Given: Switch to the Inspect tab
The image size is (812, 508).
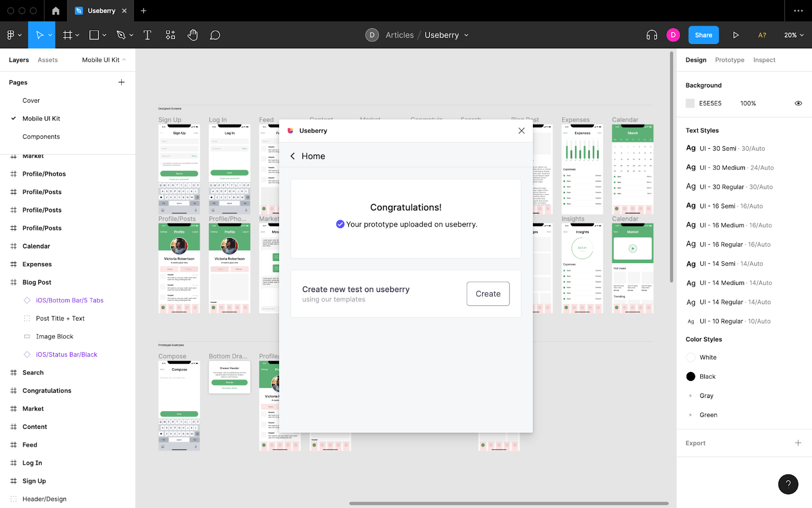Looking at the screenshot, I should click(764, 60).
